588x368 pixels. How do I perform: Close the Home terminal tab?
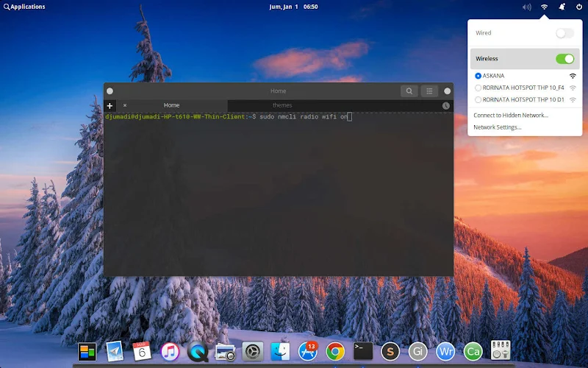pos(125,105)
